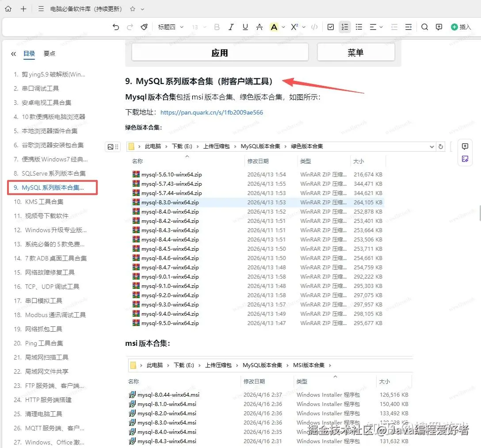This screenshot has height=448, width=481.
Task: Click the 菜单 button
Action: (x=356, y=53)
